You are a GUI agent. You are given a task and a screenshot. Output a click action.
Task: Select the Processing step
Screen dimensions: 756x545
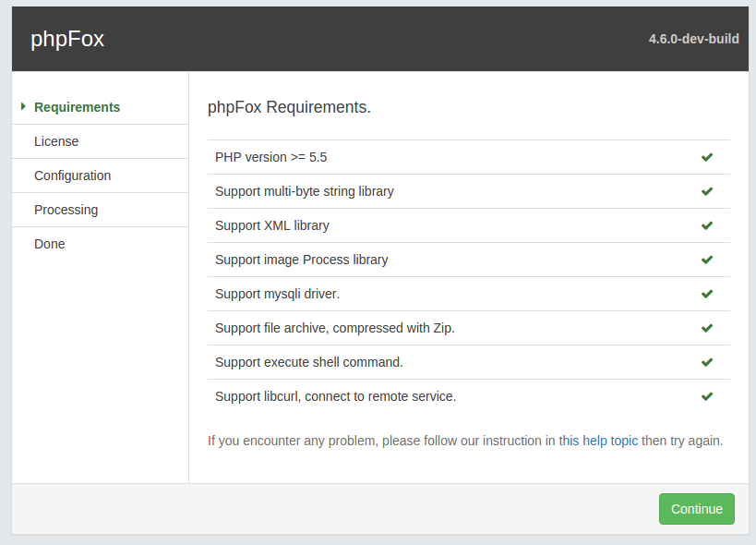pyautogui.click(x=66, y=210)
